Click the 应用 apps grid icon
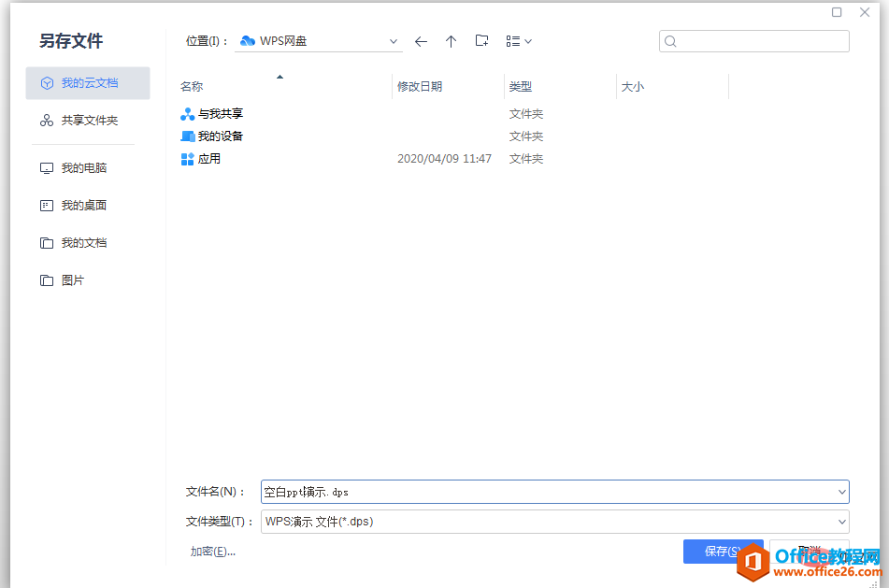The width and height of the screenshot is (889, 588). (x=187, y=159)
